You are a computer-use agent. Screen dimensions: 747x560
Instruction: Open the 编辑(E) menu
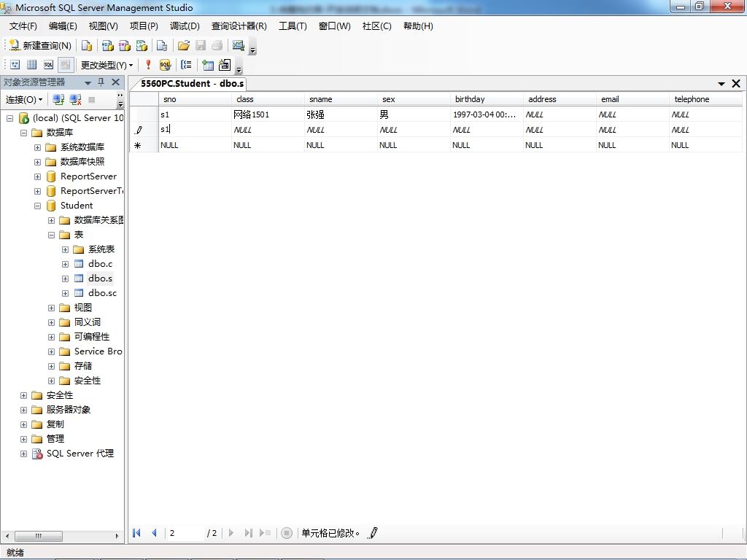click(x=63, y=26)
